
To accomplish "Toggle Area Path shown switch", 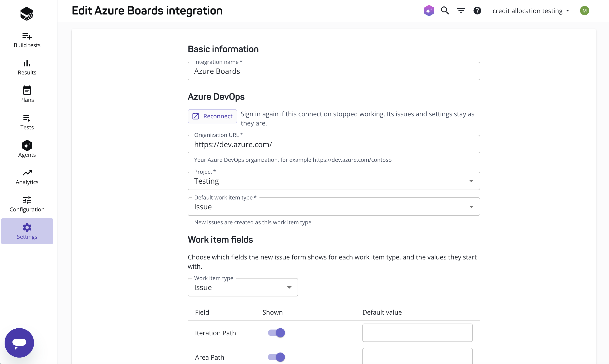I will click(x=276, y=357).
